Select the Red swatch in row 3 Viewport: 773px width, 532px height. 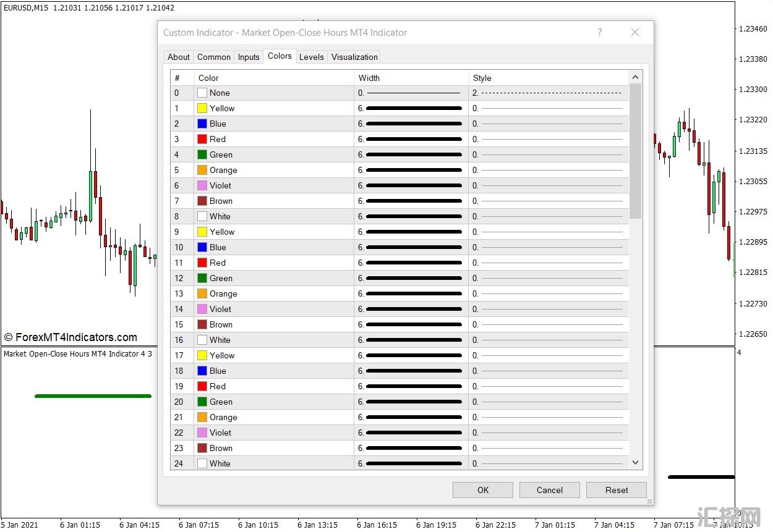click(x=202, y=139)
